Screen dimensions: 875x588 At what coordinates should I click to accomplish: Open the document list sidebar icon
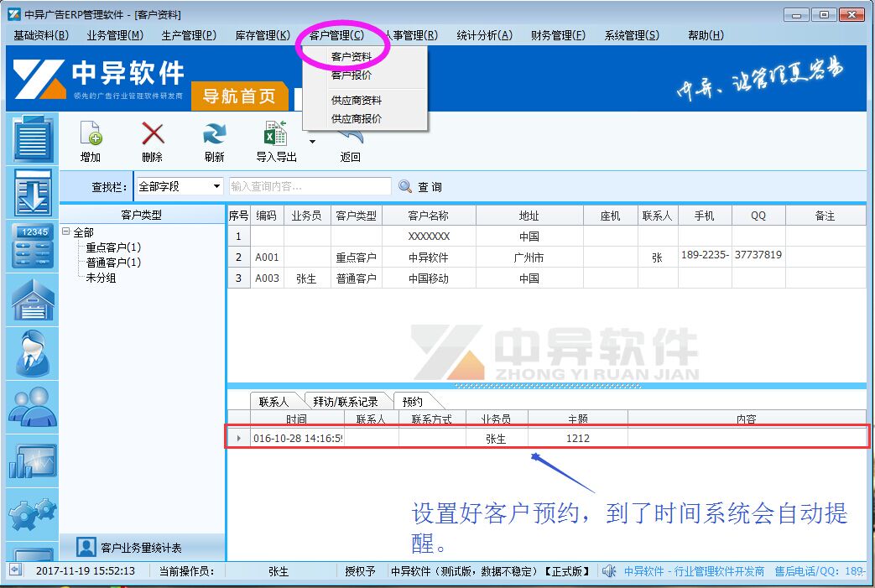tap(33, 138)
